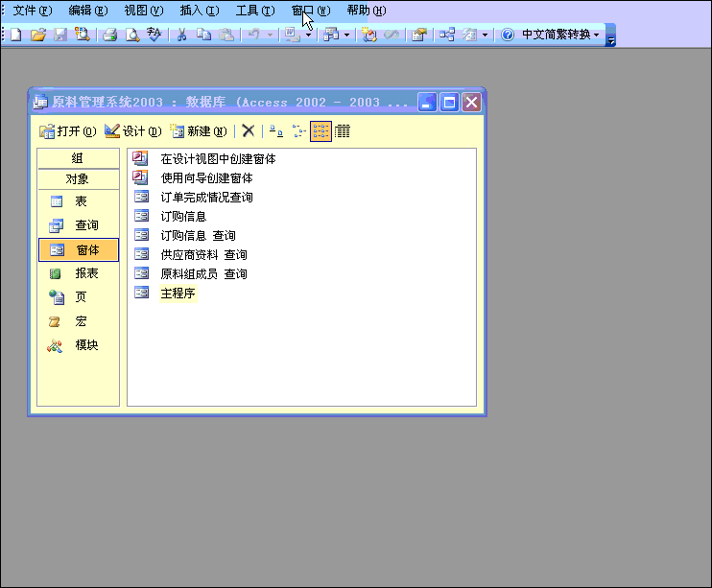Open Access Help question mark icon
The image size is (712, 588).
click(508, 35)
